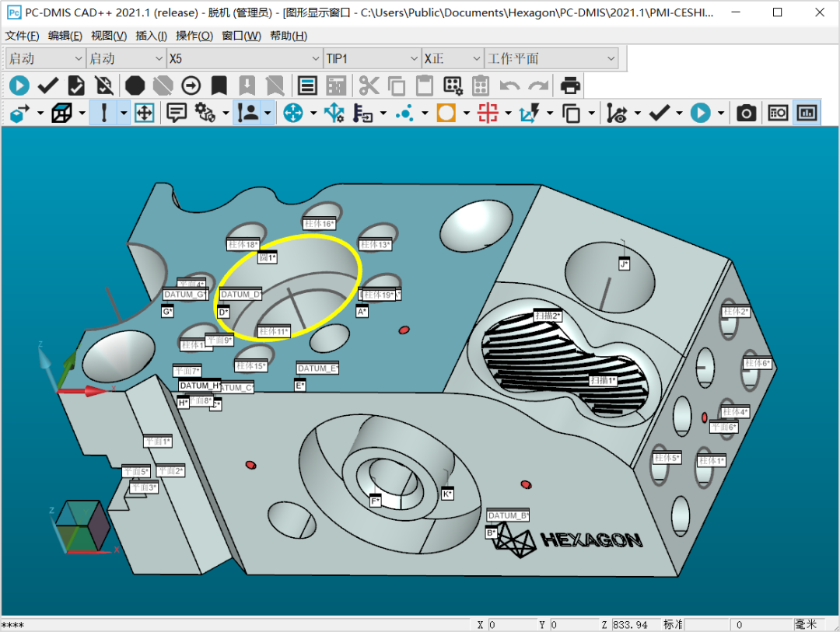The image size is (840, 632).
Task: Click the orange circle auto feature icon
Action: (x=446, y=113)
